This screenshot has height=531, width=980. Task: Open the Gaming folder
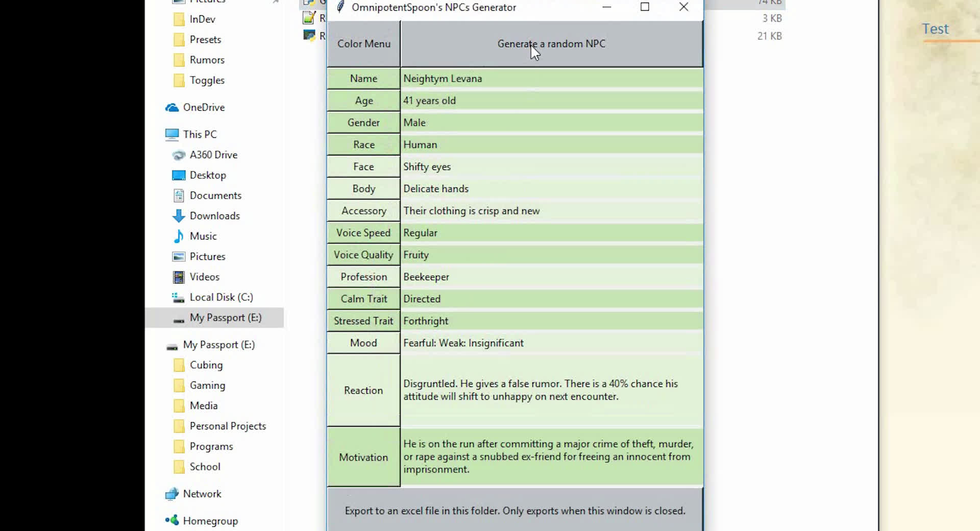point(199,385)
